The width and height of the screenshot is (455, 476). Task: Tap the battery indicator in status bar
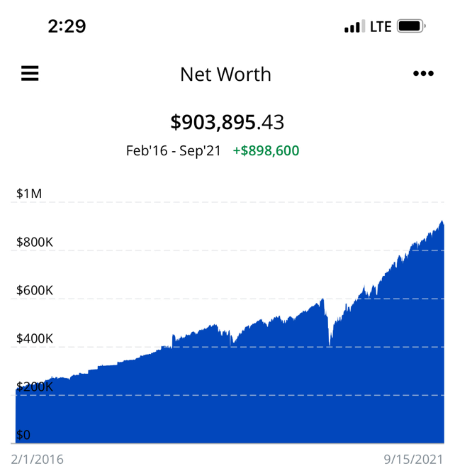[411, 26]
